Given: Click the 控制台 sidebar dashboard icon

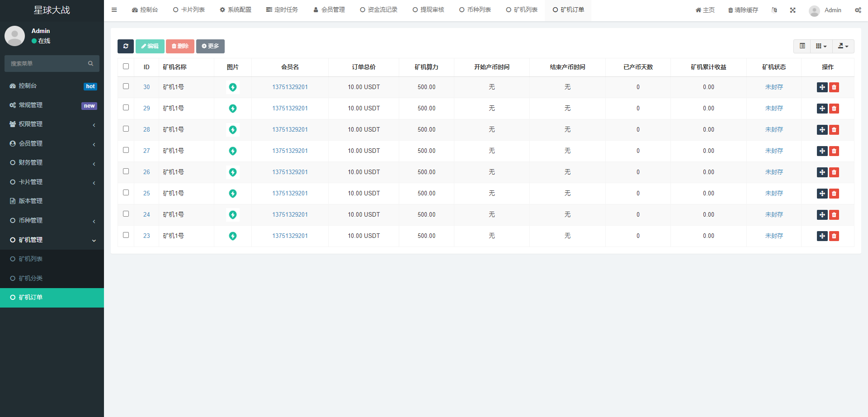Looking at the screenshot, I should click(x=12, y=85).
